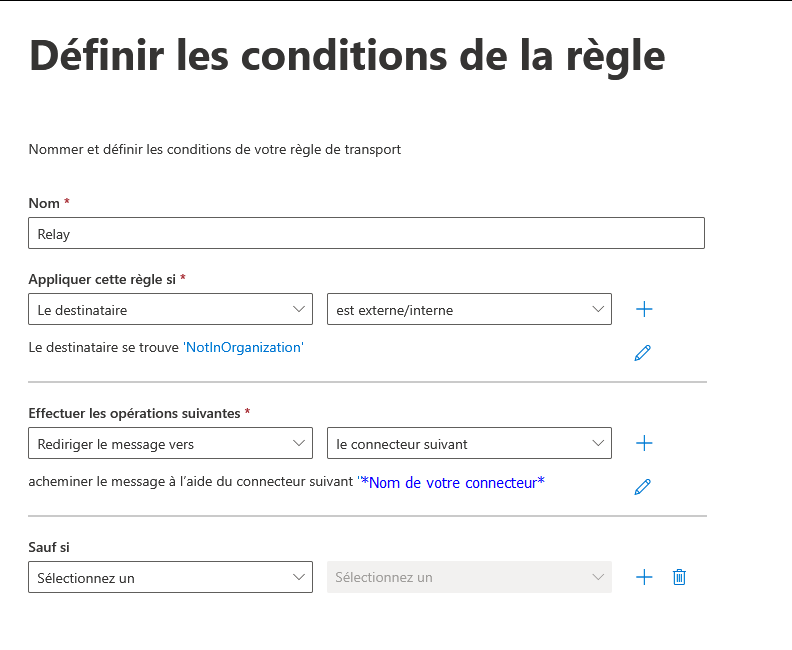792x650 pixels.
Task: Open the Rediriger le message vers dropdown
Action: click(x=170, y=443)
